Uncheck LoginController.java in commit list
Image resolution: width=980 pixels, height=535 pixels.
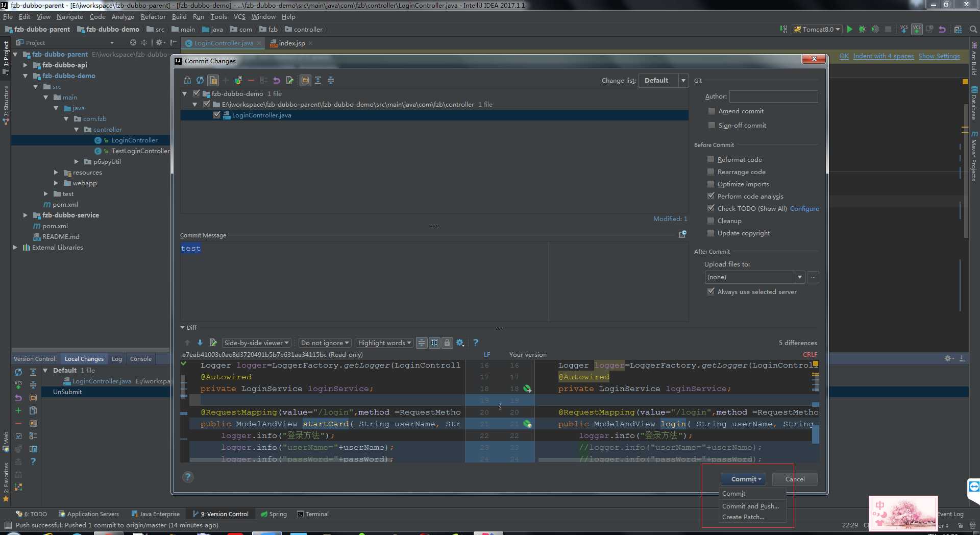[217, 115]
